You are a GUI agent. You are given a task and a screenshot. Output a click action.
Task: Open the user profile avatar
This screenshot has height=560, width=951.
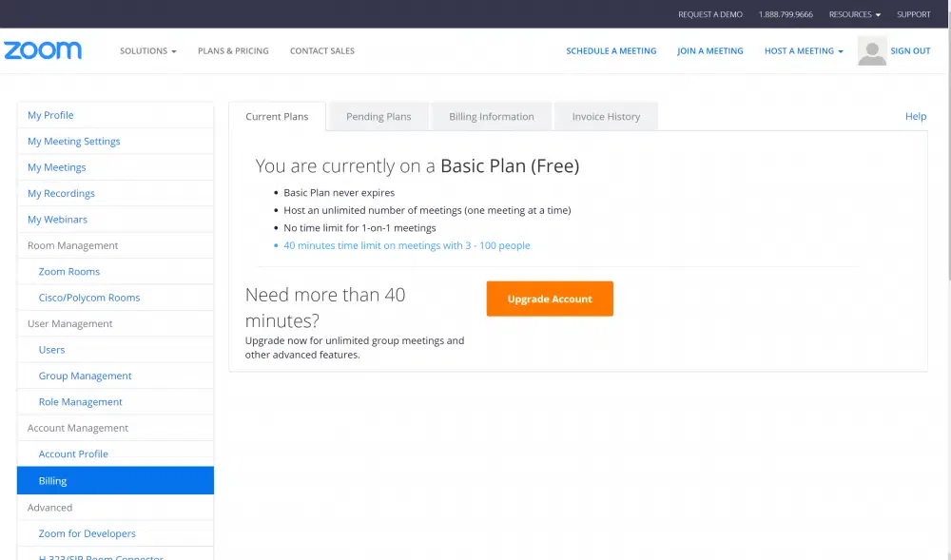coord(871,51)
